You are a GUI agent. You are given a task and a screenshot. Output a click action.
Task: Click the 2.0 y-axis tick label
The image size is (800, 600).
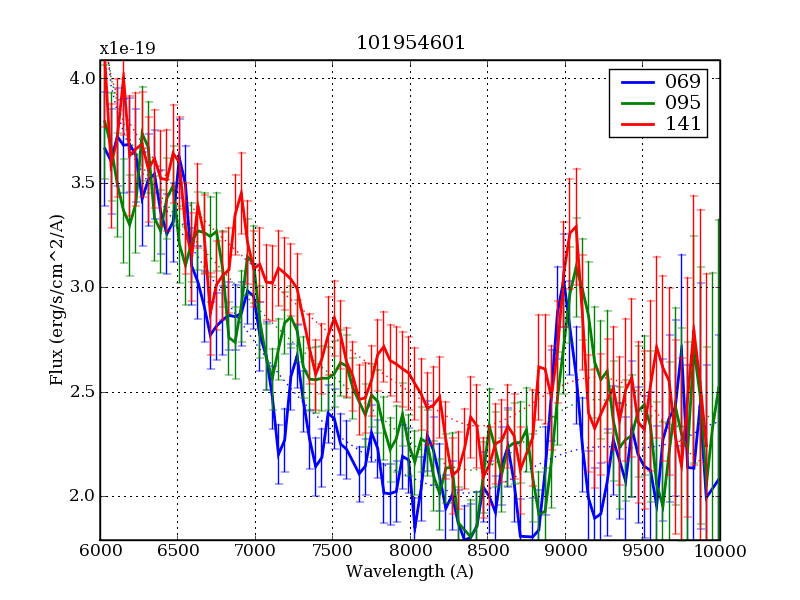pyautogui.click(x=82, y=497)
